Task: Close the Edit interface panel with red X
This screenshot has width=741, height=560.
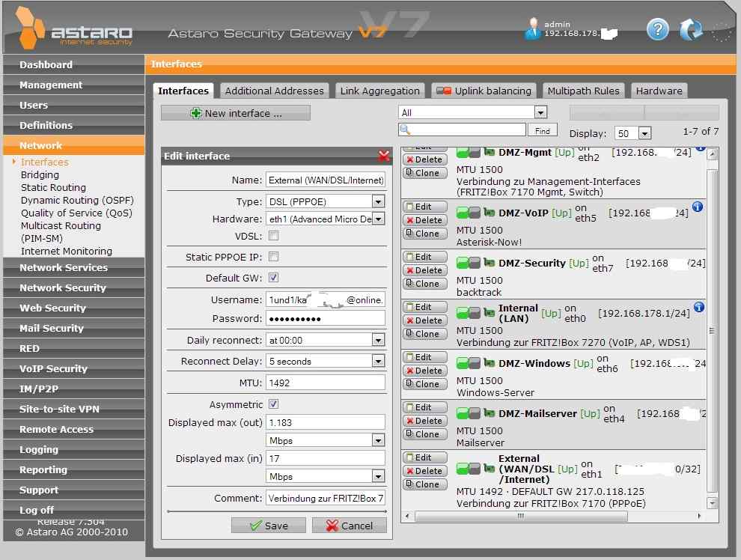Action: coord(384,156)
